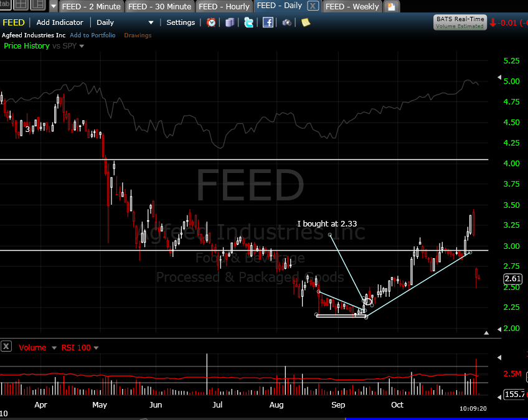The width and height of the screenshot is (528, 420).
Task: Set a price alert with alarm clock icon
Action: point(211,22)
